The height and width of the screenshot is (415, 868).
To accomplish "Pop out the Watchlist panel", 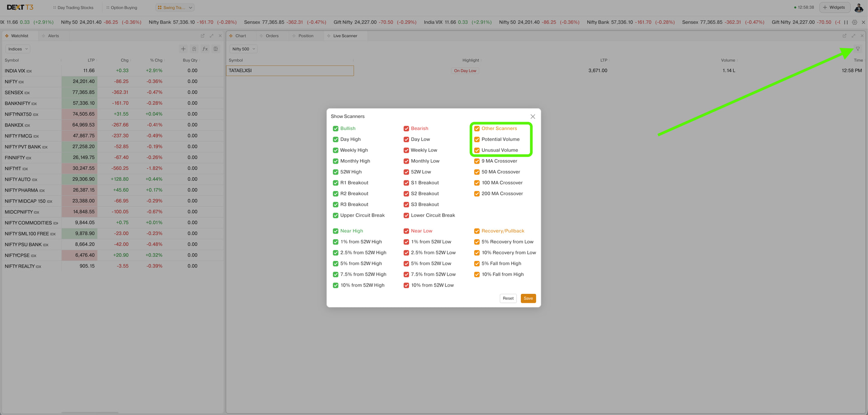I will click(x=203, y=36).
